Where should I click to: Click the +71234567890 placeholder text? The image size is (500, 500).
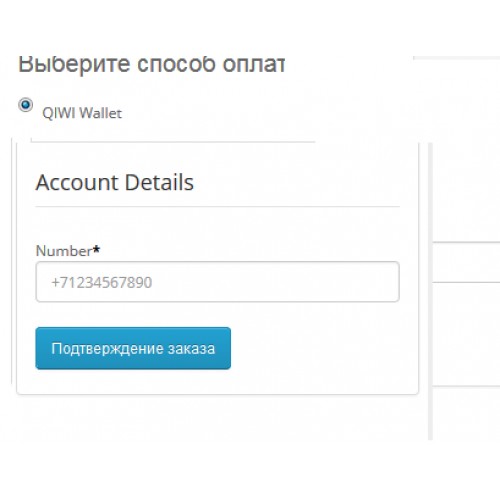(x=102, y=283)
